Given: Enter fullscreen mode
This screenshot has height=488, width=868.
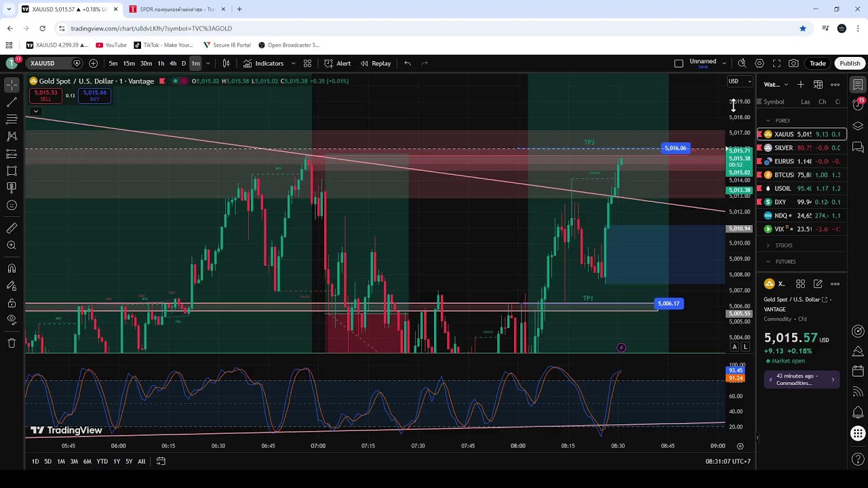Looking at the screenshot, I should tap(776, 63).
